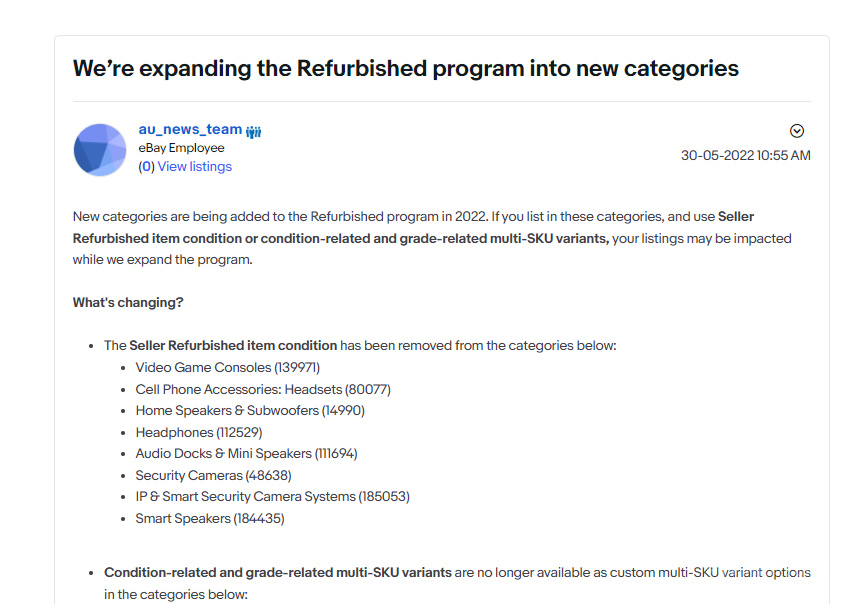This screenshot has width=853, height=604.
Task: Select the Security Cameras (48638) item
Action: (213, 476)
